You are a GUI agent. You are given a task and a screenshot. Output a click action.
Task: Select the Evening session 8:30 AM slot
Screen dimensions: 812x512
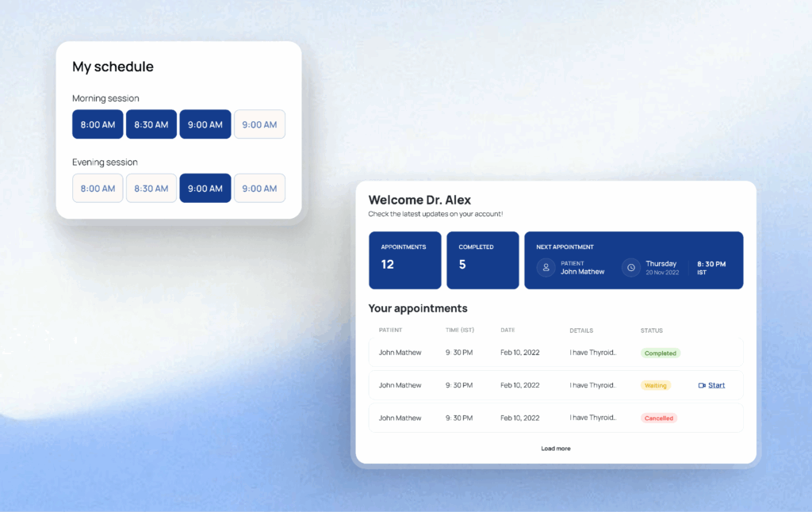click(x=151, y=188)
